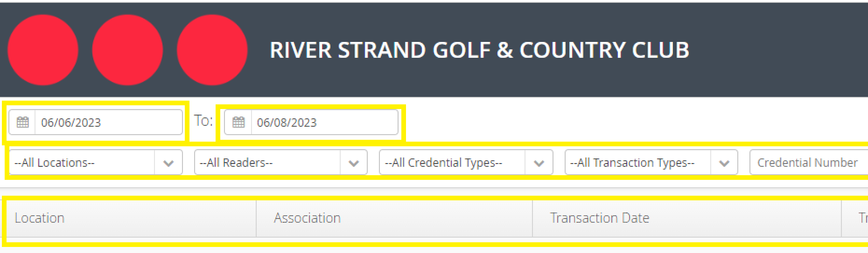
Task: Click the River Strand Golf & Country Club title
Action: click(479, 50)
